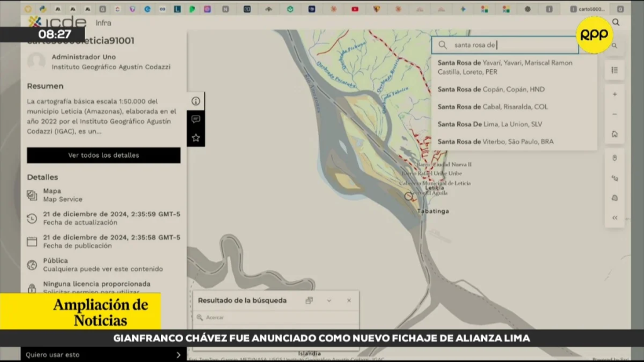Zoom in on the map with the plus button
Viewport: 644px width, 362px height.
(614, 94)
